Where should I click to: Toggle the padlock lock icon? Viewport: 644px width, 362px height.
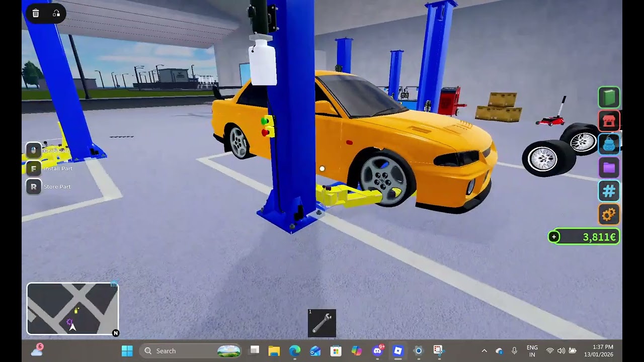(x=56, y=14)
